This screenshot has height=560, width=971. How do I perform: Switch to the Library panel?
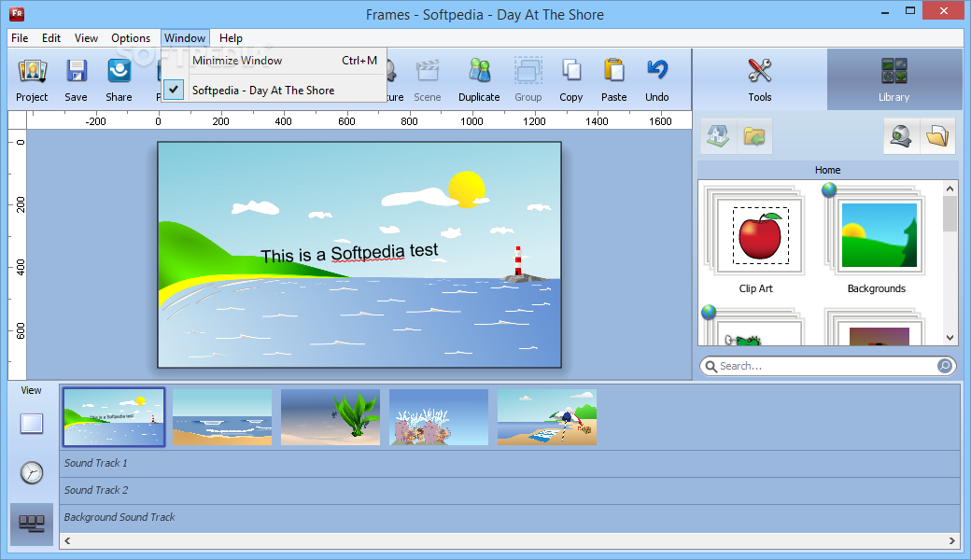[894, 80]
